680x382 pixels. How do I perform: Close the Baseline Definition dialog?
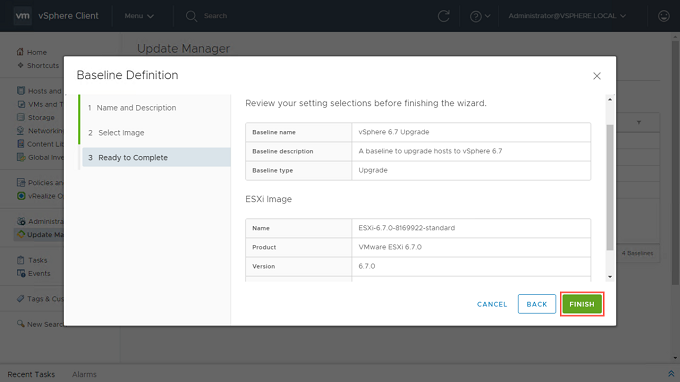pyautogui.click(x=597, y=76)
